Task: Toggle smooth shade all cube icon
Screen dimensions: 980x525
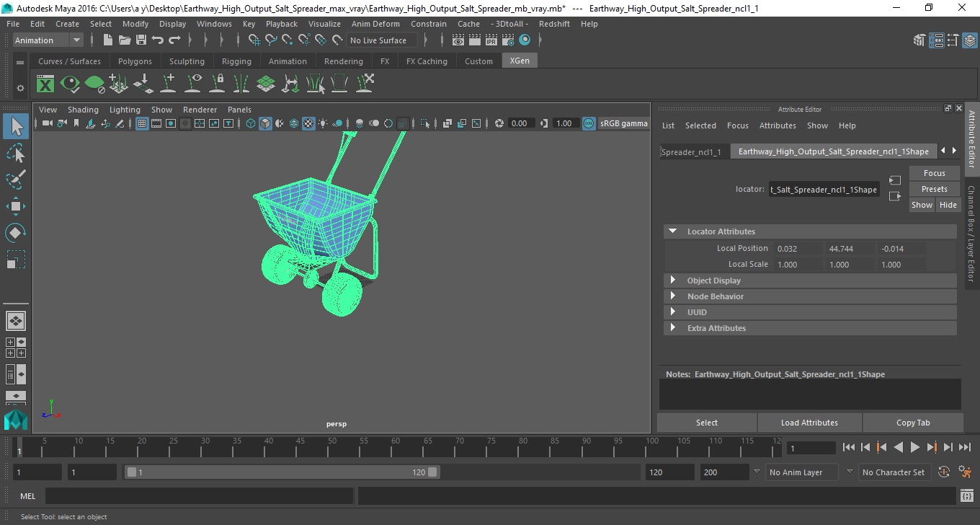Action: tap(265, 123)
